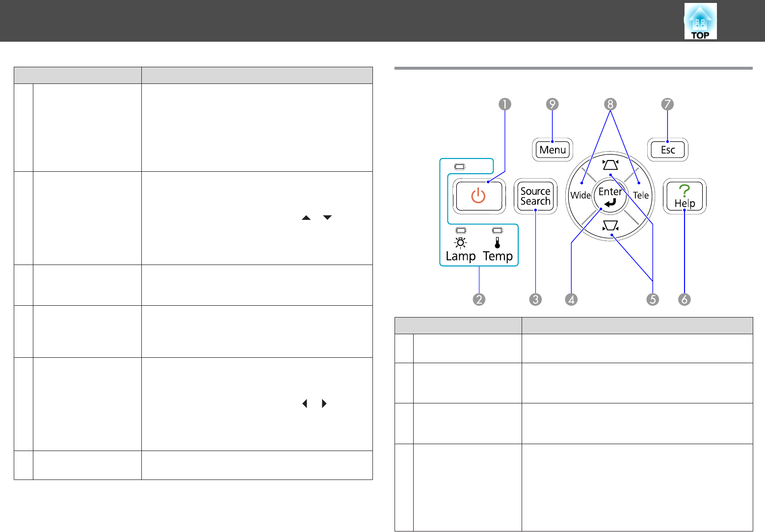
Task: Open the Help question mark button
Action: (685, 196)
